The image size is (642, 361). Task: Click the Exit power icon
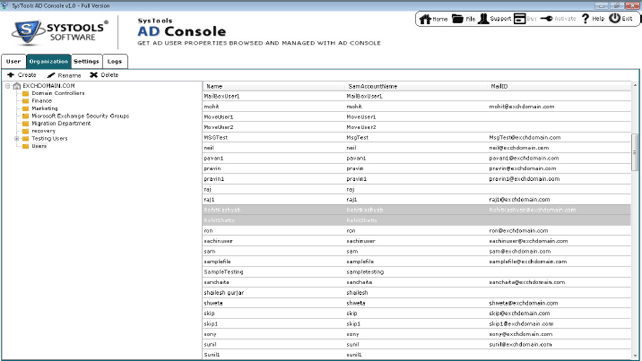(x=615, y=18)
